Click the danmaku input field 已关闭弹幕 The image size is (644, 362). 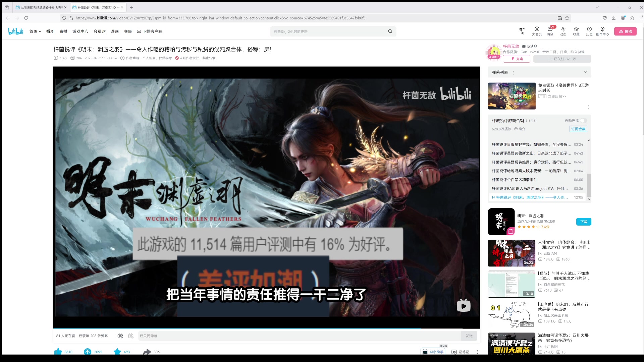[x=299, y=336]
